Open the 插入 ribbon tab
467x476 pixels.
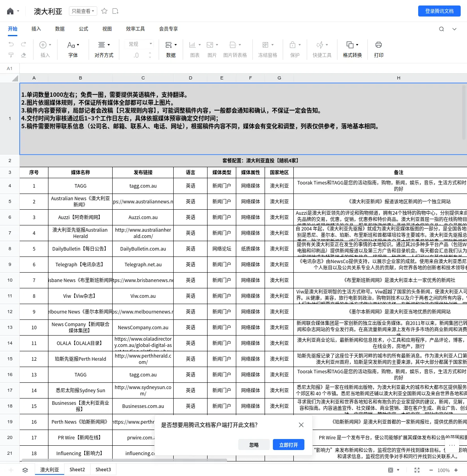click(x=36, y=29)
